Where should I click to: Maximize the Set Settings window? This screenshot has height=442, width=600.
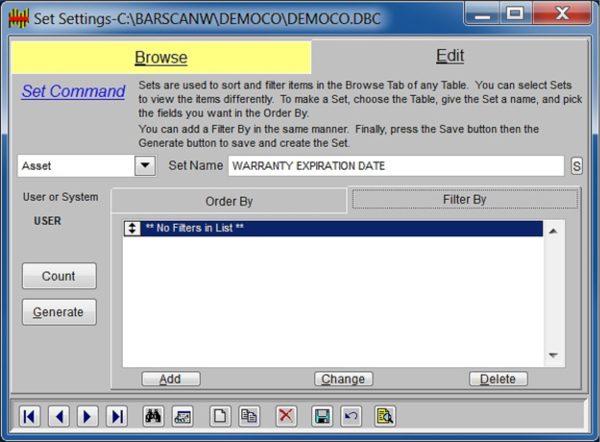click(515, 14)
